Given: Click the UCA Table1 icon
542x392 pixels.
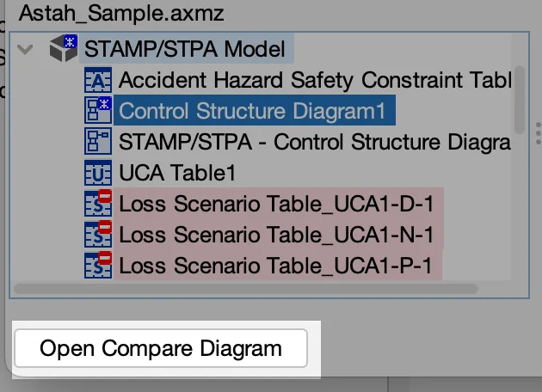Looking at the screenshot, I should point(98,173).
